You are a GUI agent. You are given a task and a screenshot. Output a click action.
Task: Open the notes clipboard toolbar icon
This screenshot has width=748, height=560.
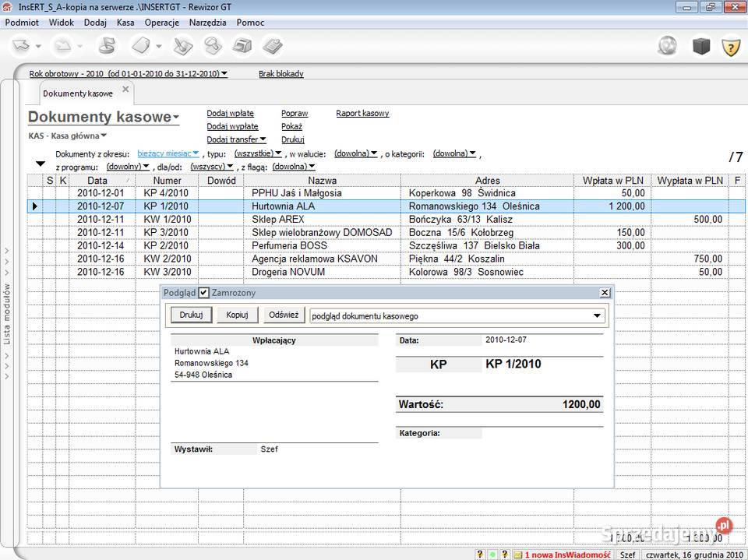[273, 45]
